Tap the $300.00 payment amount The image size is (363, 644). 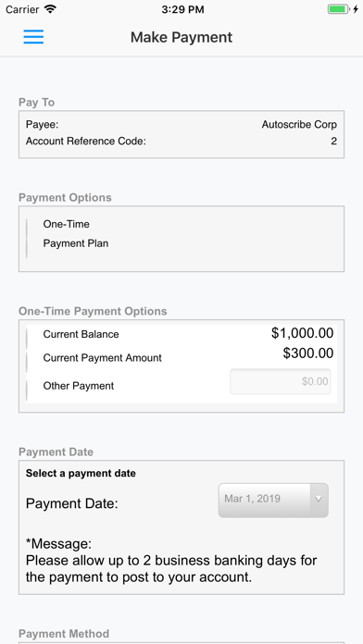(308, 353)
